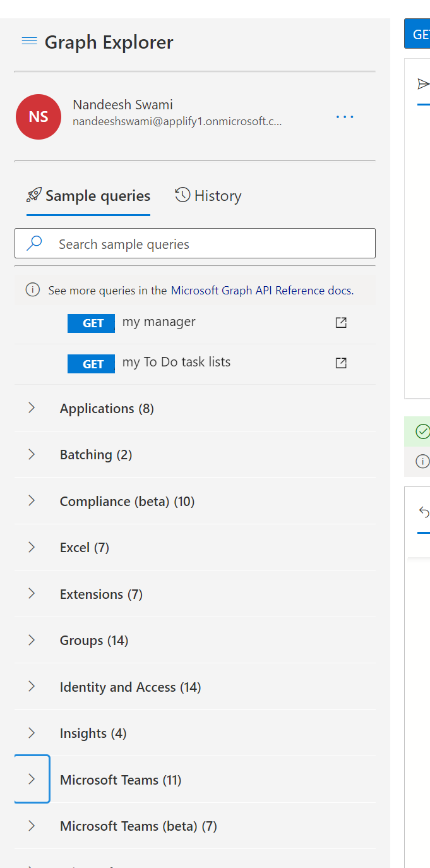Run the GET my To Do task lists query
The image size is (430, 868).
(91, 364)
